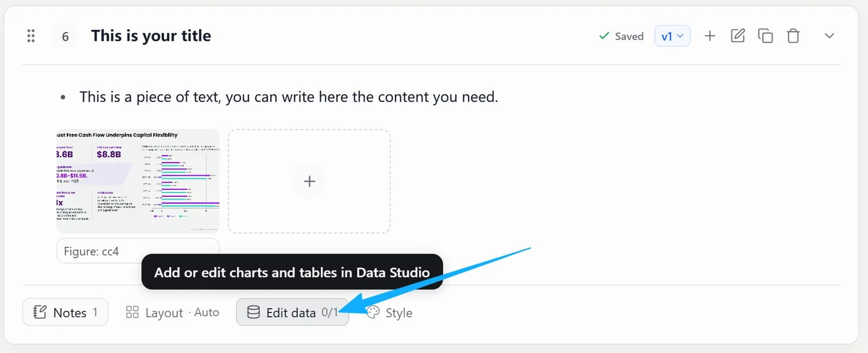Viewport: 868px width, 353px height.
Task: Duplicate slide with the copy icon
Action: [x=765, y=36]
